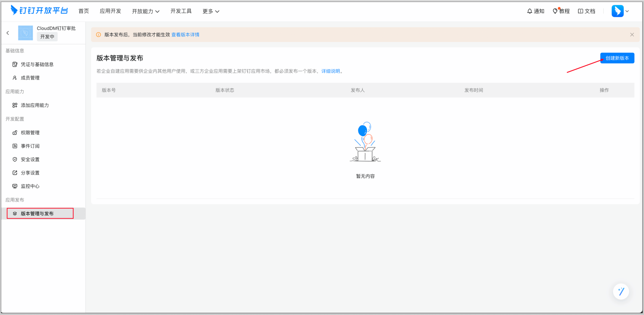Open 监控中心 in the sidebar
The height and width of the screenshot is (315, 644).
[30, 186]
